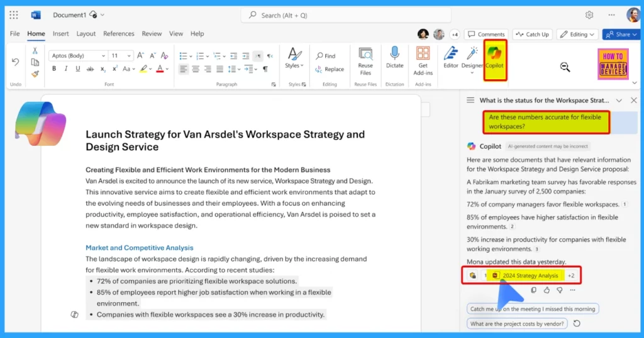This screenshot has width=644, height=338.
Task: Open the app launcher waffle icon
Action: (14, 15)
